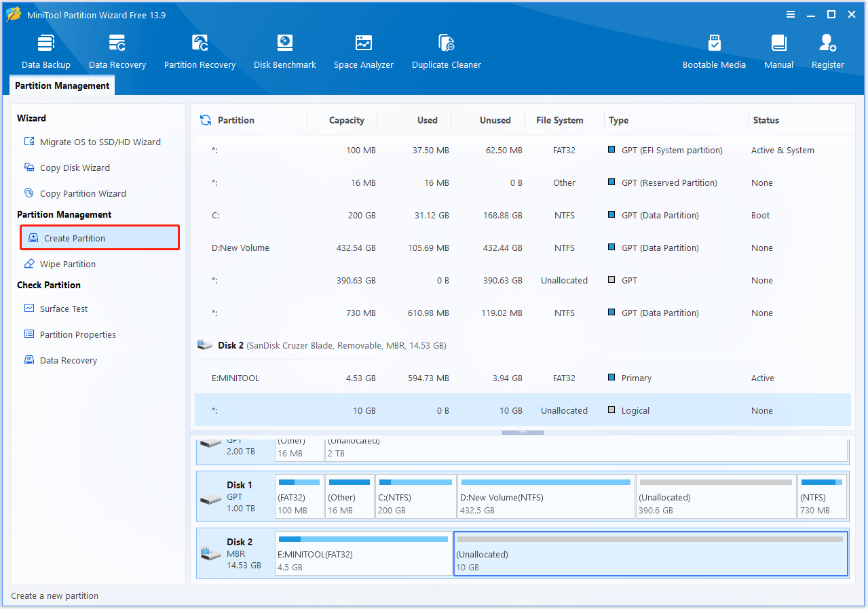Click Active & System status cell
Image resolution: width=868 pixels, height=609 pixels.
point(782,150)
